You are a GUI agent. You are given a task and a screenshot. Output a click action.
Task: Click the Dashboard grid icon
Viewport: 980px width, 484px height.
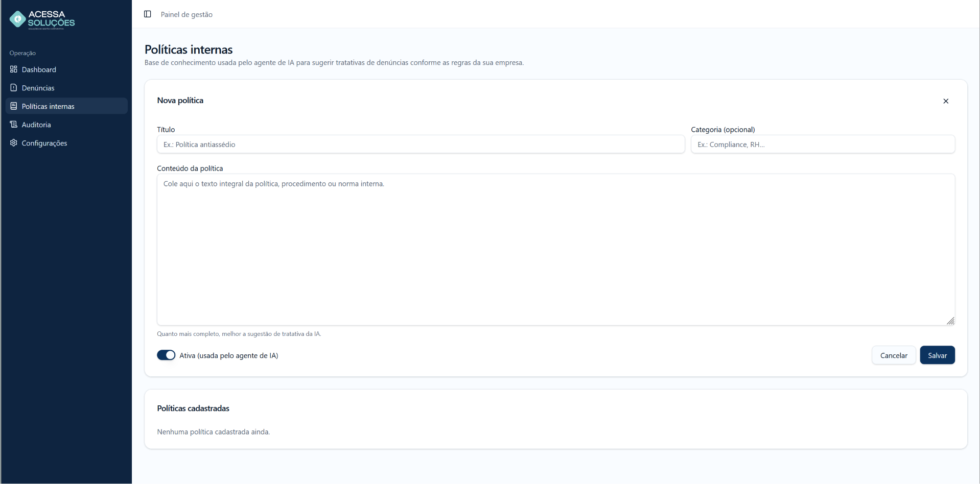pyautogui.click(x=14, y=69)
